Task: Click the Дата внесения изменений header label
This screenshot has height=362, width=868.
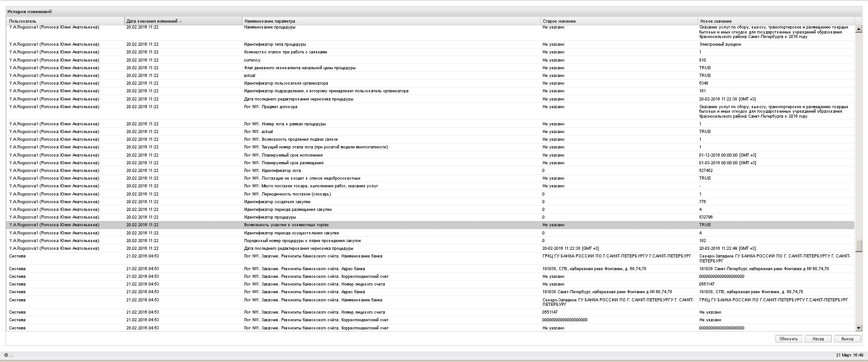Action: coord(152,21)
